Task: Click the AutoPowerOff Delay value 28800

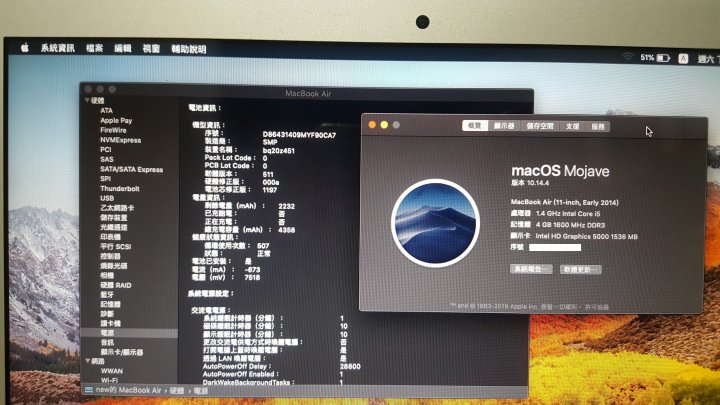Action: click(350, 366)
